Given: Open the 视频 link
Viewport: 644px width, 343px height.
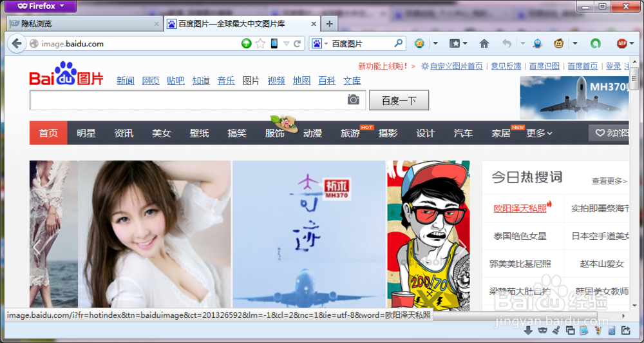Looking at the screenshot, I should pos(276,81).
